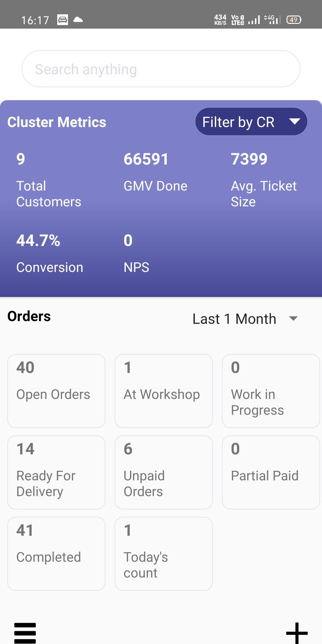Screen dimensions: 322x644
Task: Focus the Search anything field
Action: pyautogui.click(x=161, y=69)
